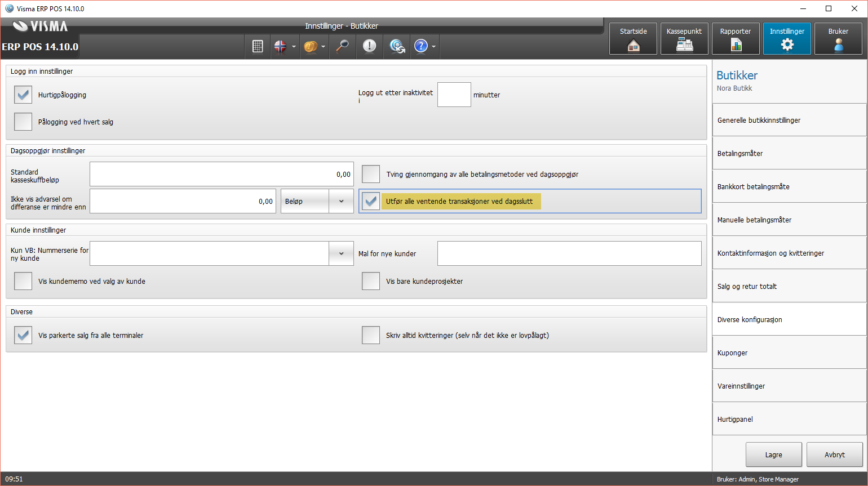The image size is (868, 486).
Task: Enable the Vis bare kundeprosjekter checkbox
Action: coord(371,281)
